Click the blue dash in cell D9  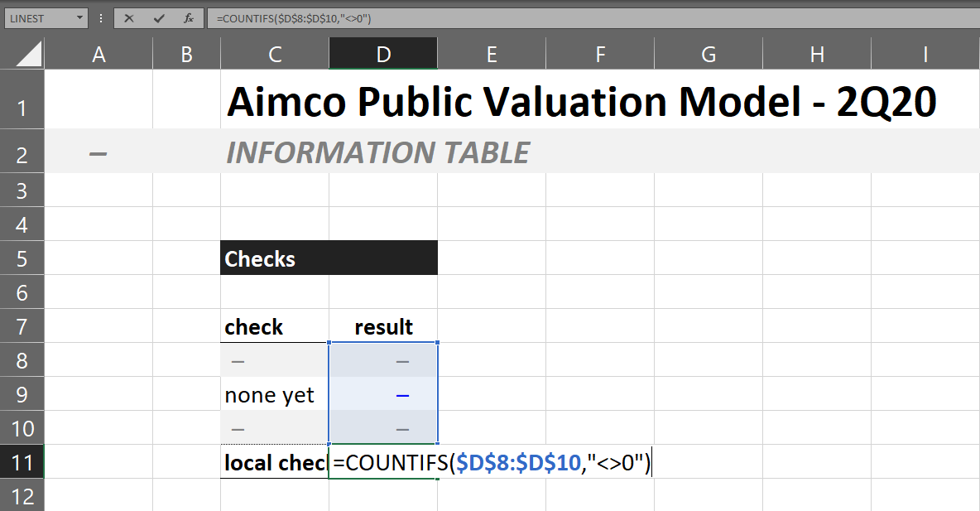pos(402,395)
